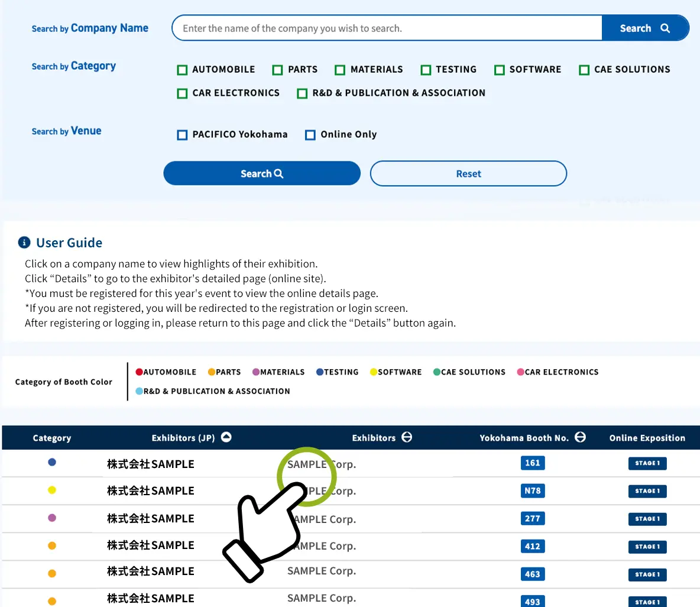Enable the CAE SOLUTIONS checkbox

pyautogui.click(x=584, y=70)
